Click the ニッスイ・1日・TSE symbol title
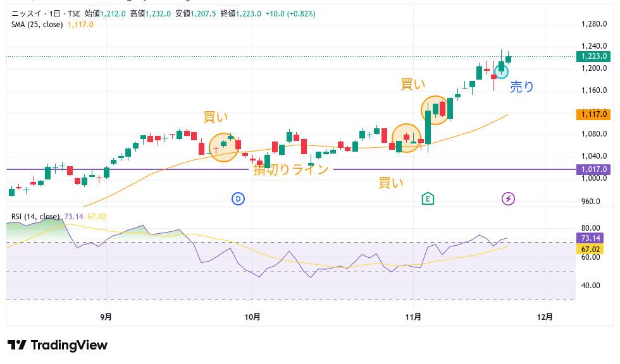This screenshot has height=364, width=620. coord(46,14)
